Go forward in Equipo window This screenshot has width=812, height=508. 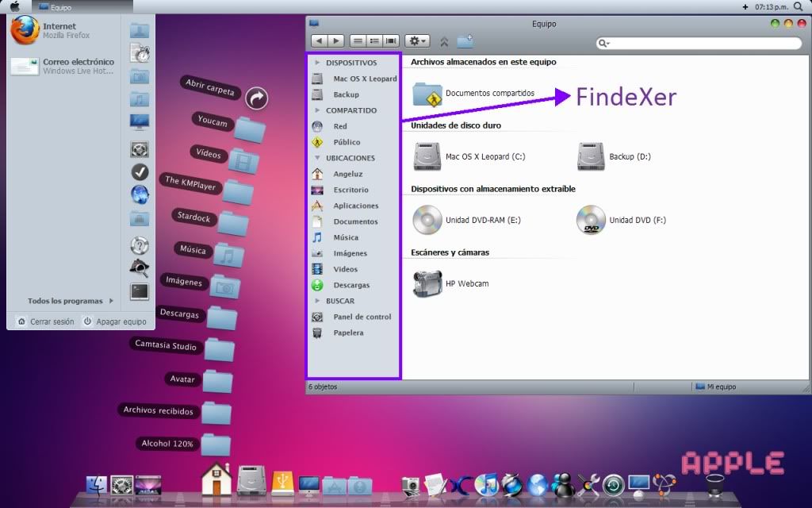pyautogui.click(x=335, y=41)
